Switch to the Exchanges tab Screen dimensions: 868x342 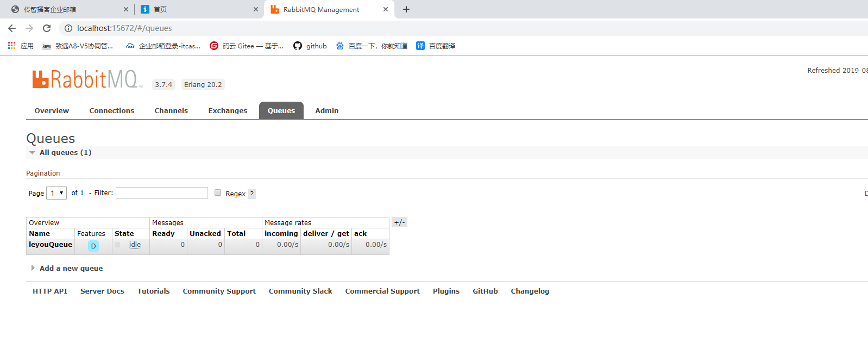[228, 110]
